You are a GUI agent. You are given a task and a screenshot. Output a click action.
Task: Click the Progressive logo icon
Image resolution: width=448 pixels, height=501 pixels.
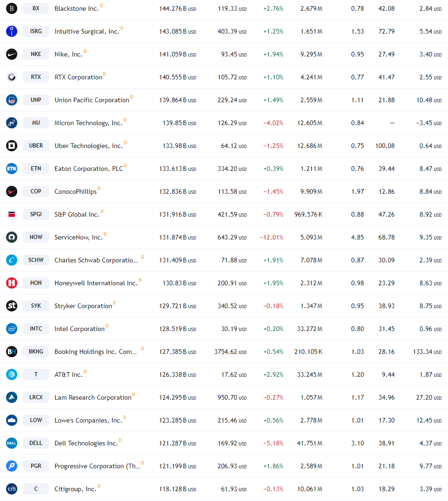(12, 466)
